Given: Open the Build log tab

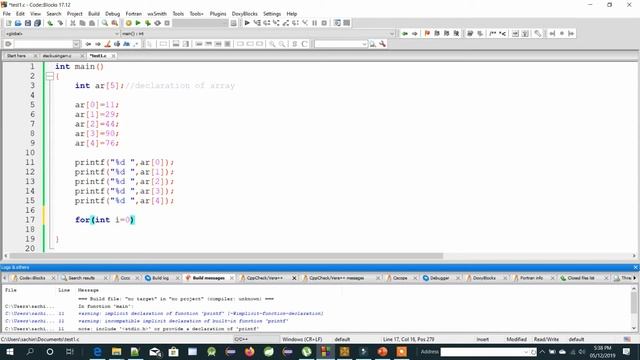Looking at the screenshot, I should (160, 278).
